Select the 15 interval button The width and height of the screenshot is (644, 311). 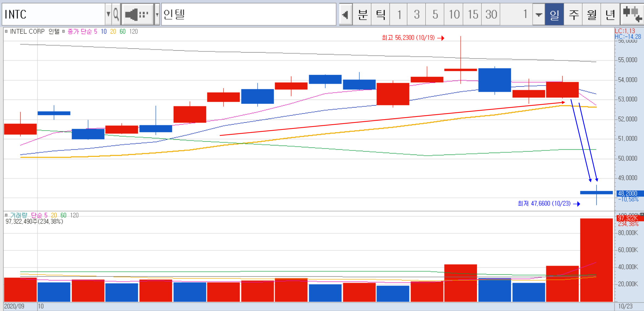pyautogui.click(x=473, y=14)
